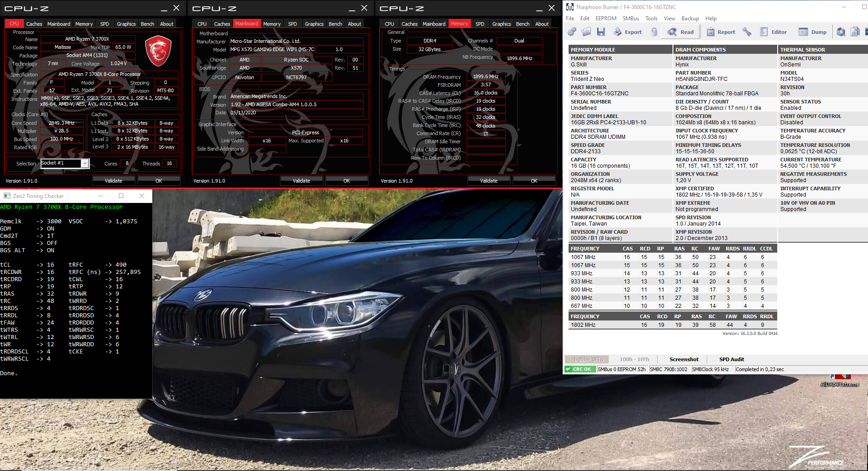The image size is (868, 471).
Task: Open the File menu in Thaiphoon Burner
Action: point(570,19)
